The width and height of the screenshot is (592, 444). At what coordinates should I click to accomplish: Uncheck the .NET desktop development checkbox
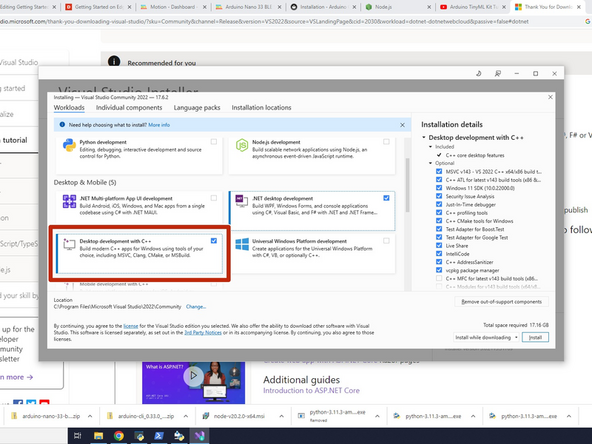386,198
